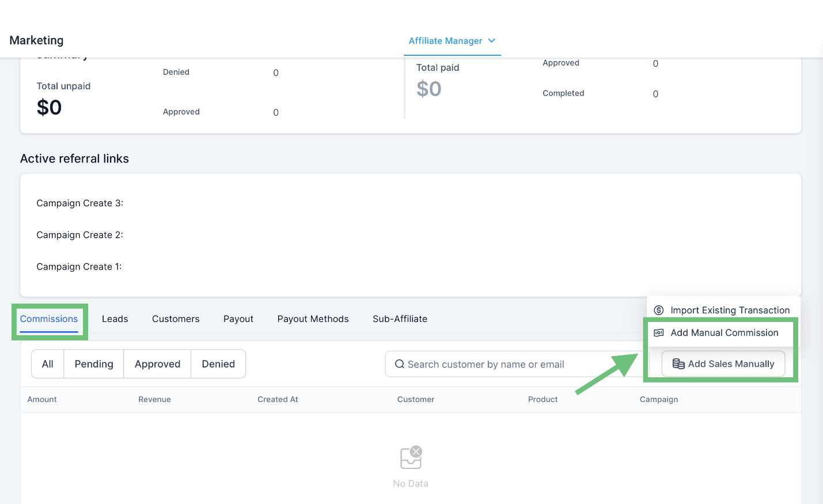Click the cash icon beside Add Manual Commission
The width and height of the screenshot is (823, 504).
pyautogui.click(x=659, y=333)
